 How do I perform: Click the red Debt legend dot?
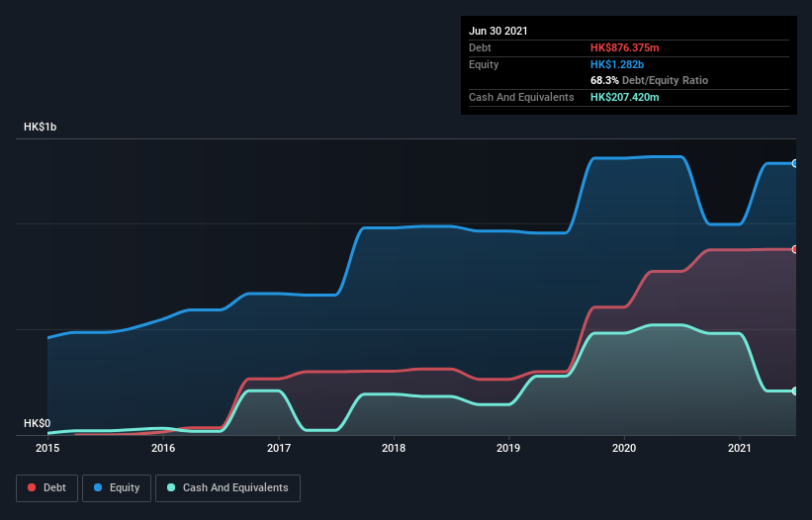(x=32, y=487)
